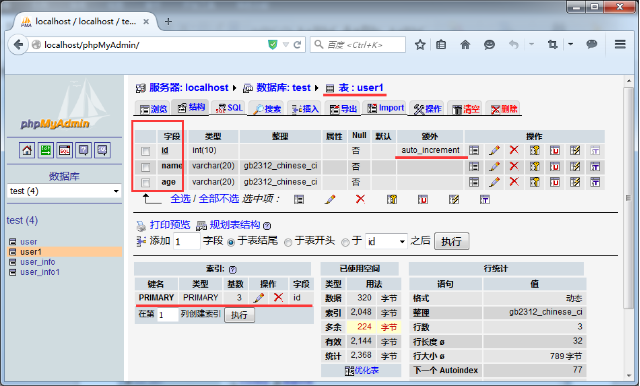Click the 执行 button to add field
The width and height of the screenshot is (640, 386).
(451, 241)
